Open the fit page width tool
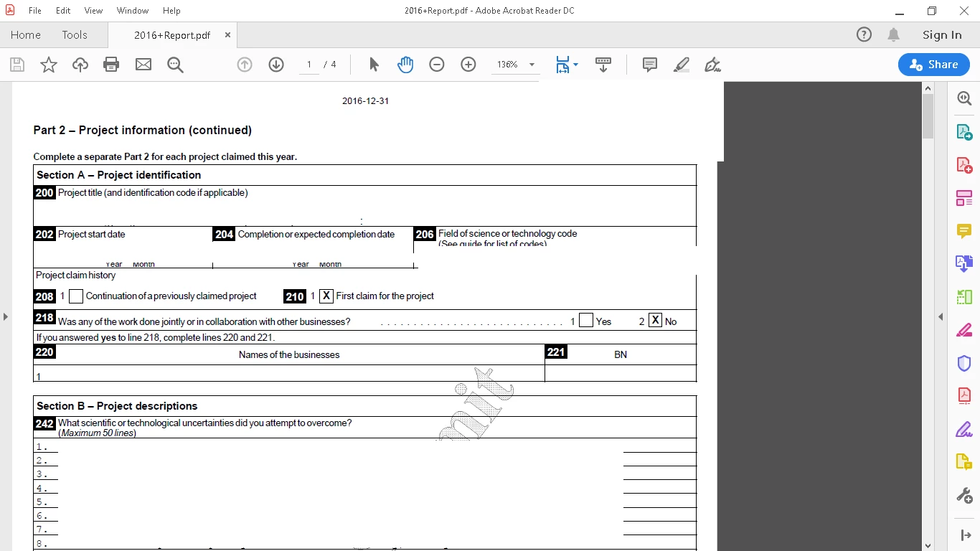 coord(562,65)
